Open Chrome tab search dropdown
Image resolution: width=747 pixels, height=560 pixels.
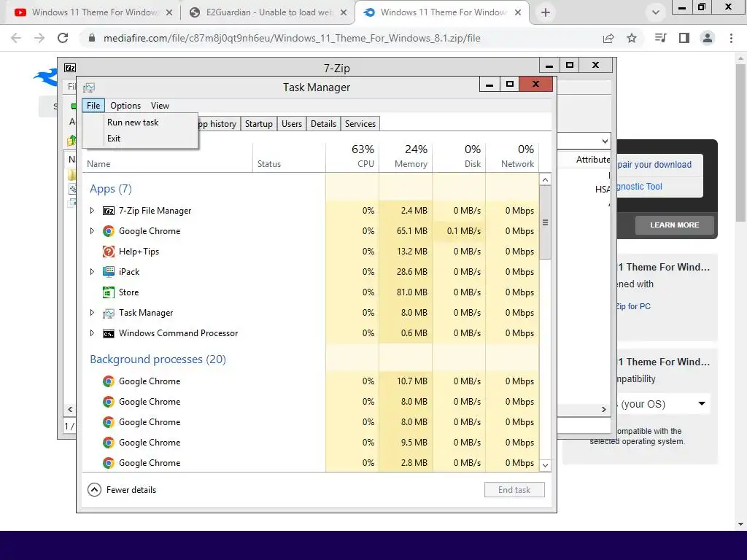click(656, 12)
